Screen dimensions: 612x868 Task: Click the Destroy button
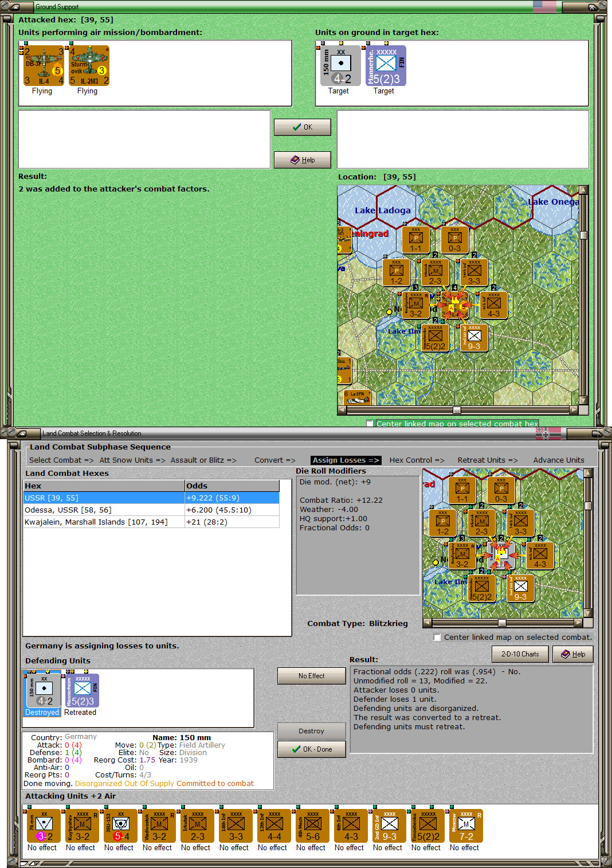tap(311, 731)
